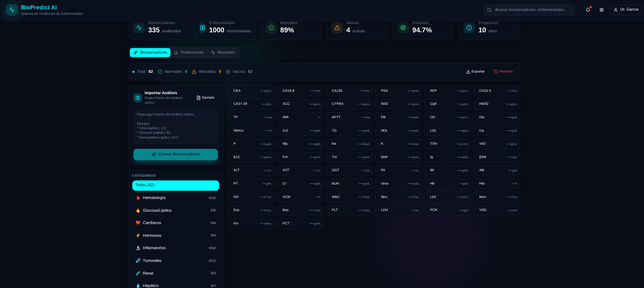This screenshot has height=288, width=644.
Task: Click the Renal test tube icon
Action: click(138, 273)
